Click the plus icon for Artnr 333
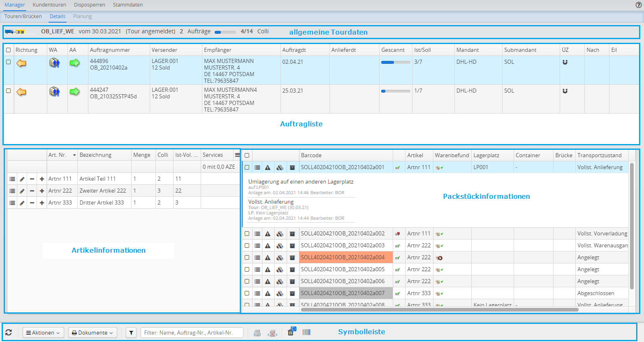 click(x=42, y=203)
